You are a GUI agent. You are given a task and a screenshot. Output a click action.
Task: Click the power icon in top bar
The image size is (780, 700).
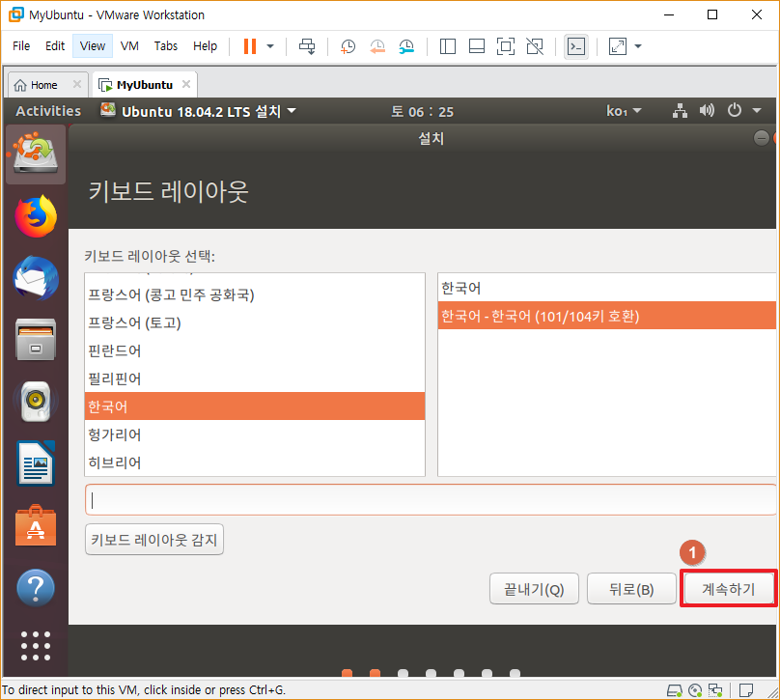735,110
